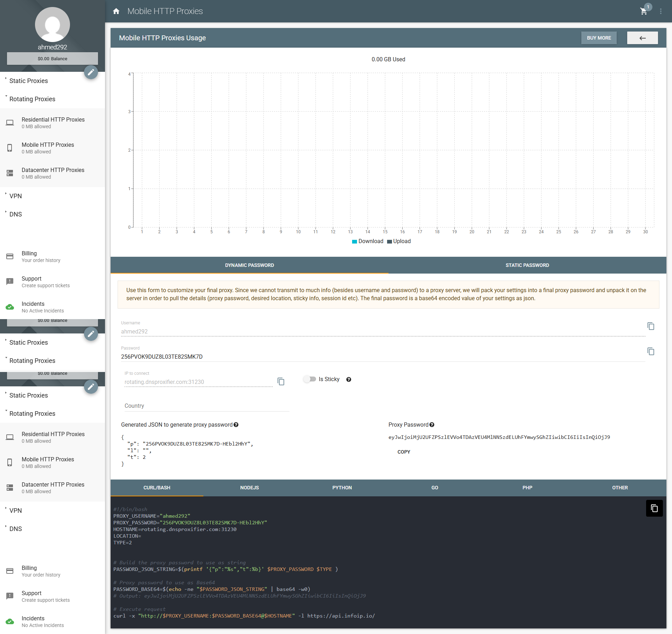Show help for Proxy Password
Screen dimensions: 672x634
432,425
